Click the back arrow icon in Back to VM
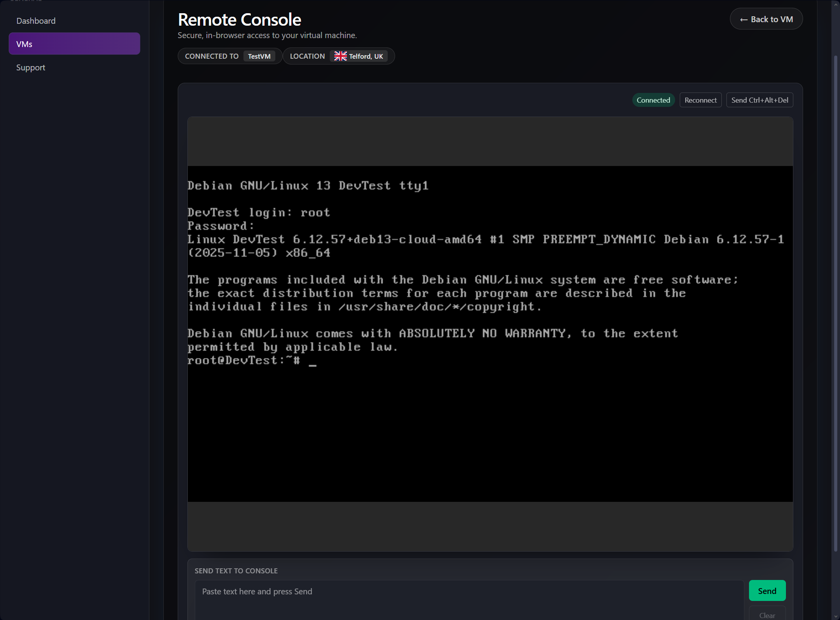Viewport: 840px width, 620px height. click(744, 19)
